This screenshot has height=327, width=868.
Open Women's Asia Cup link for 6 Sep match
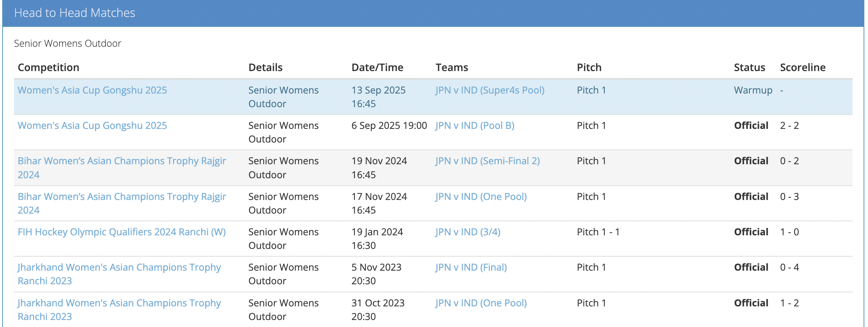(92, 126)
